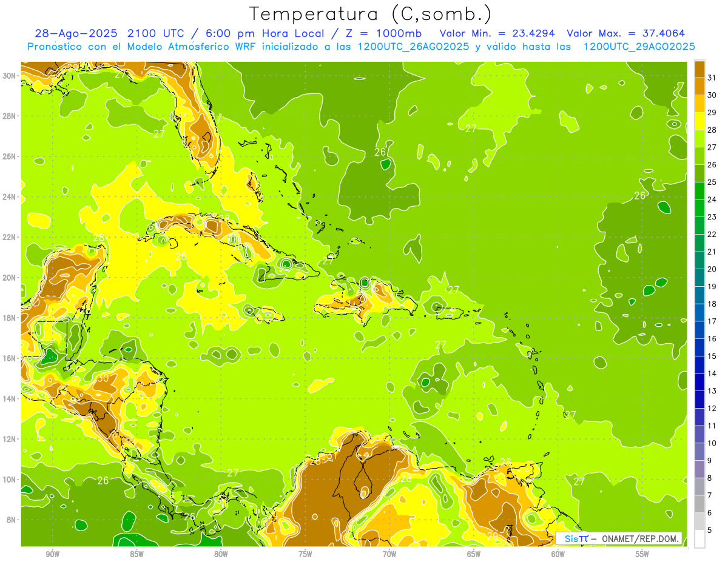The image size is (728, 562).
Task: Click latitude axis label "26N"
Action: coord(9,156)
